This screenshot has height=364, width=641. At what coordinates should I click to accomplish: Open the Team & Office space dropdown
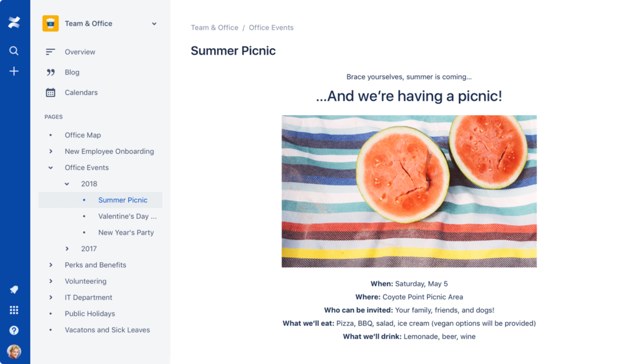[x=154, y=24]
